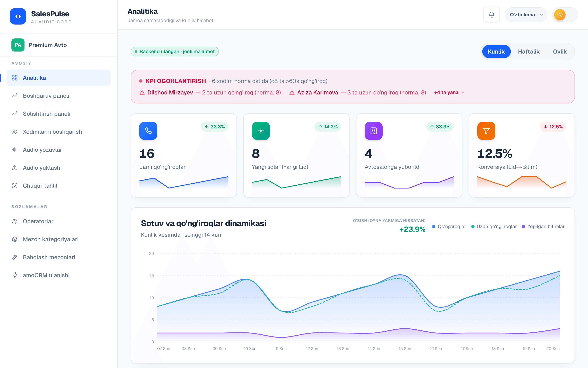The image size is (588, 368).
Task: Click the PA Premium Avto badge
Action: click(18, 45)
